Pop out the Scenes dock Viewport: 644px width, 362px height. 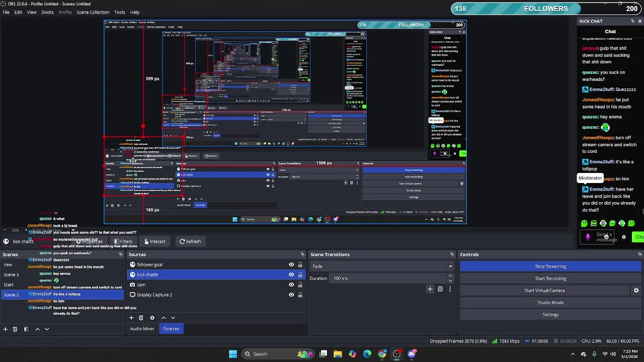(120, 254)
